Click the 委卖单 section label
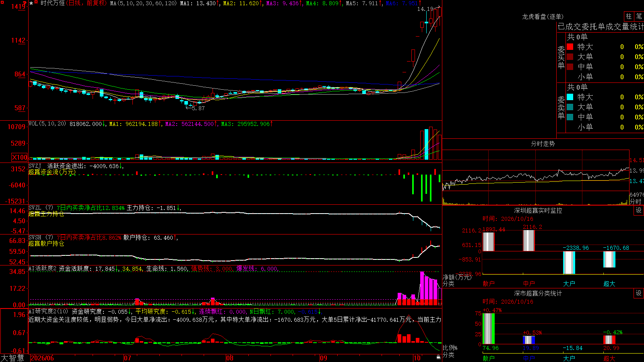This screenshot has height=362, width=644. coord(561,107)
